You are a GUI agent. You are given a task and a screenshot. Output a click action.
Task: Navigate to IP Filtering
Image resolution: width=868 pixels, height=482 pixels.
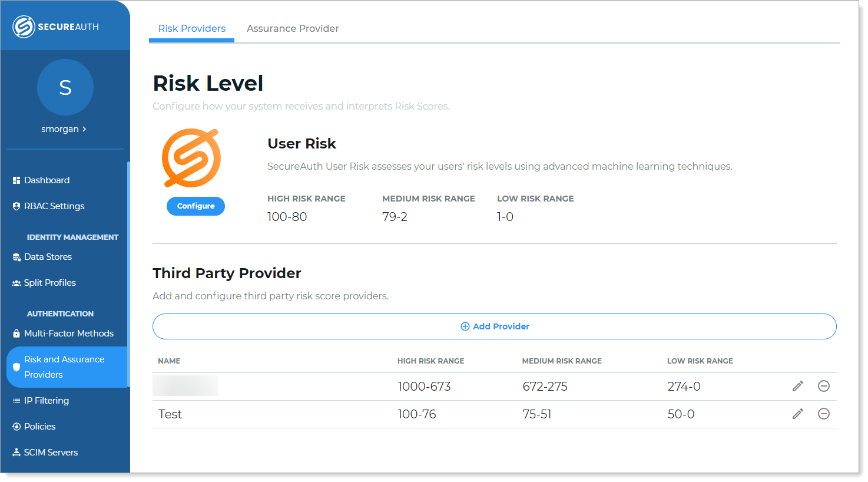click(46, 401)
